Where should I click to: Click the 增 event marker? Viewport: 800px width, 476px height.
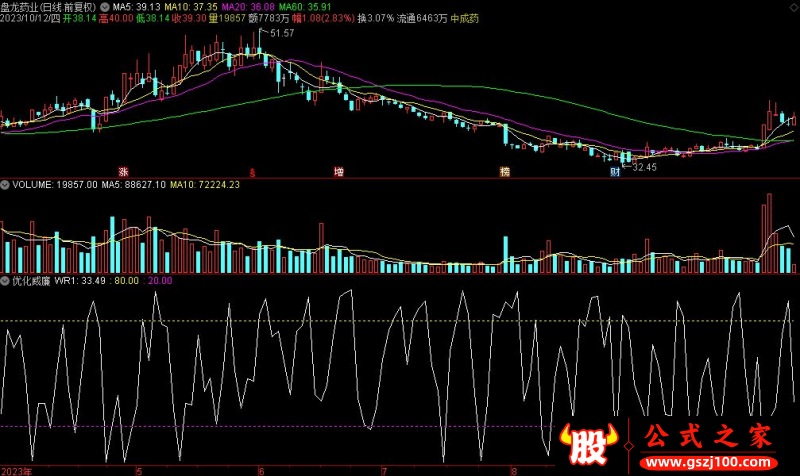[338, 171]
